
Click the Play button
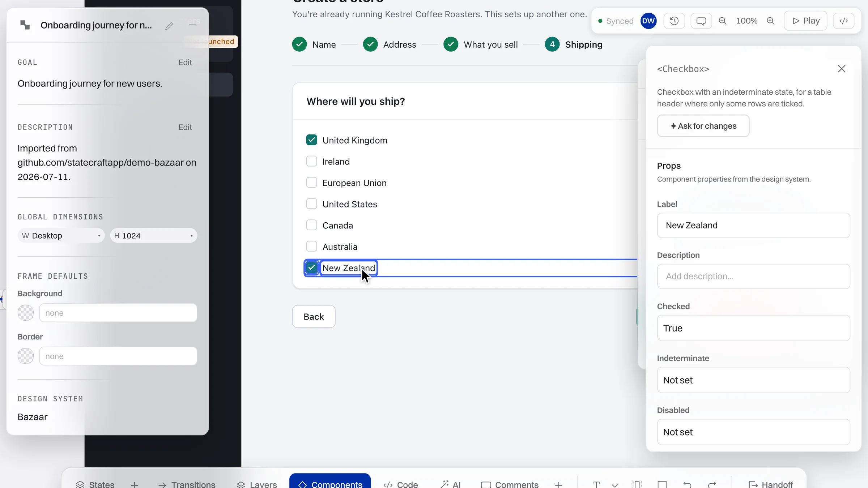[x=806, y=21]
